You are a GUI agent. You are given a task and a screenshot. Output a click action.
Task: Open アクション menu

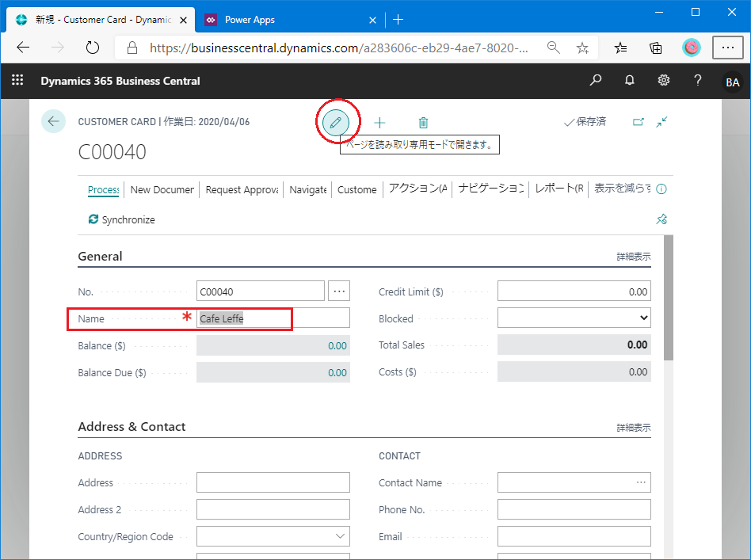tap(417, 189)
